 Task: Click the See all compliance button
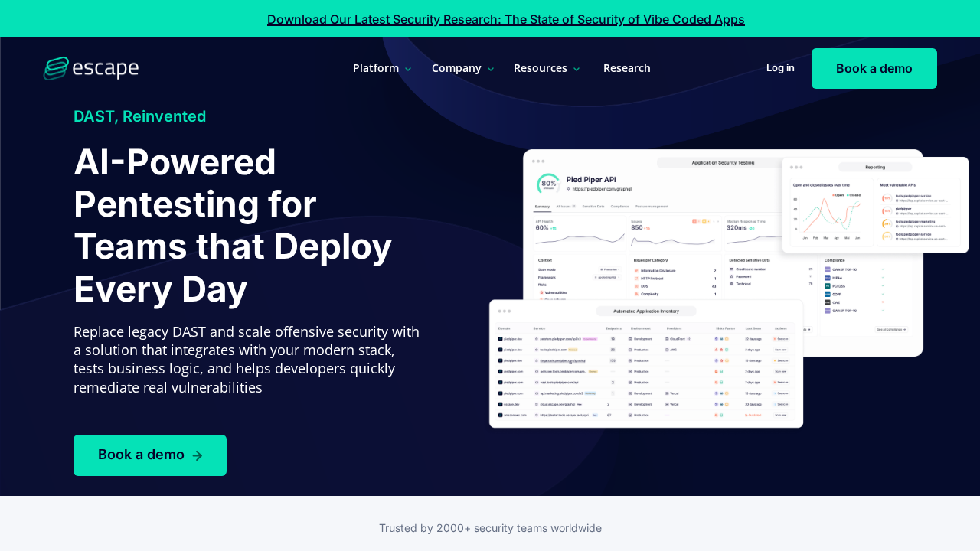[x=892, y=329]
